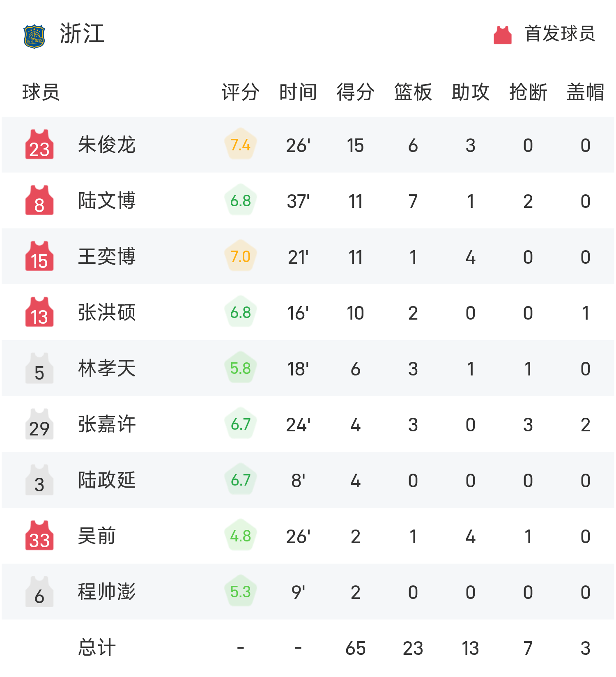This screenshot has width=616, height=677.
Task: Click the gray number 29 jersey icon
Action: pyautogui.click(x=39, y=424)
